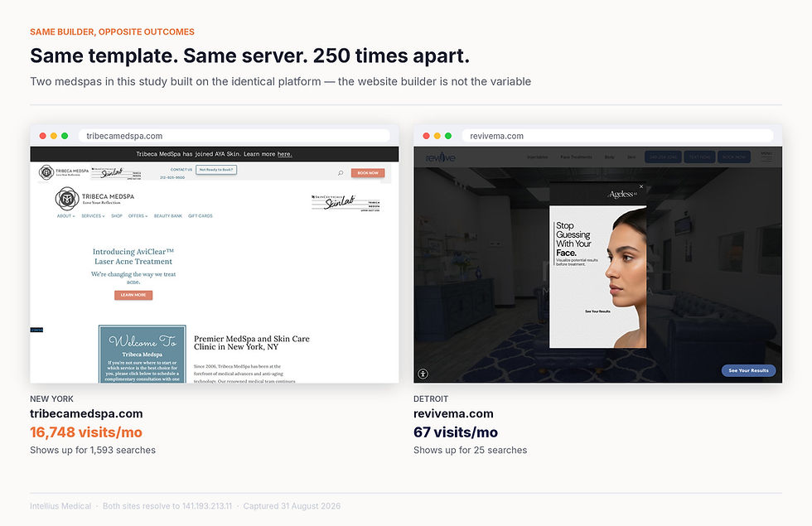Expand the SERVICES dropdown menu
This screenshot has width=812, height=526.
pos(93,216)
